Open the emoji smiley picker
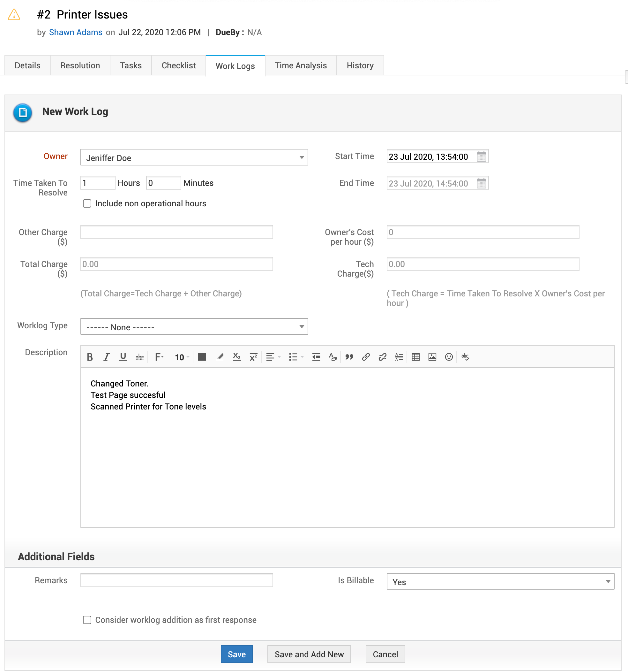Image resolution: width=628 pixels, height=672 pixels. [x=449, y=357]
